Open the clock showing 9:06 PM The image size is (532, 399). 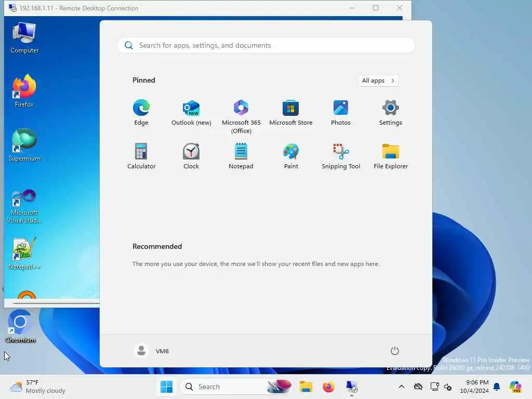[474, 387]
